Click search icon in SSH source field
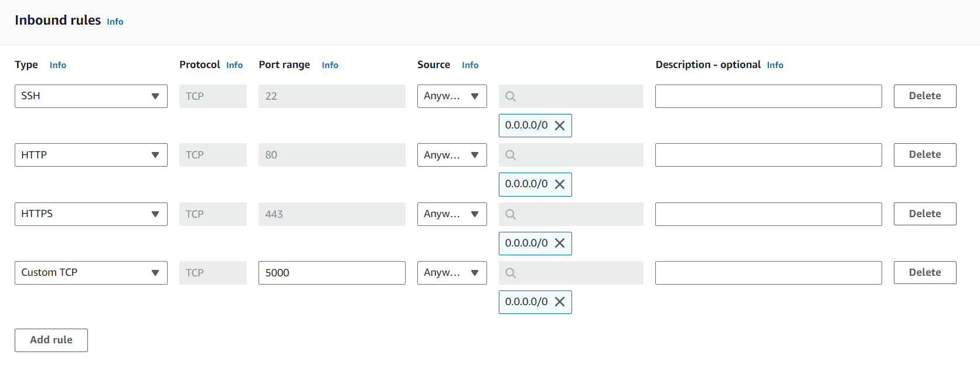Image resolution: width=980 pixels, height=365 pixels. click(511, 96)
